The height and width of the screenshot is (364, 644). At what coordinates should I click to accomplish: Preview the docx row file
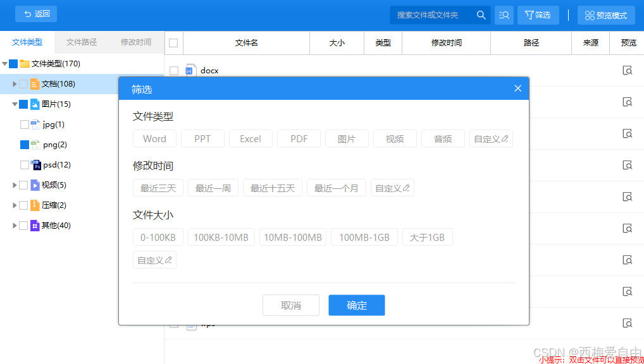pyautogui.click(x=627, y=70)
